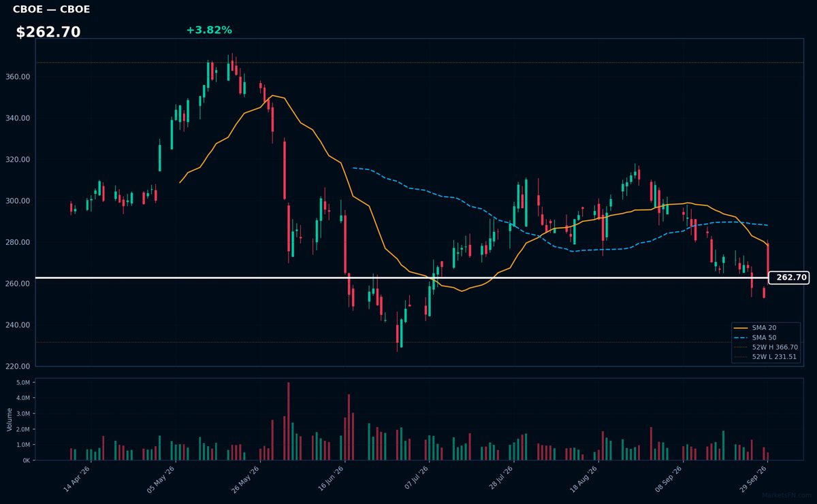Click the tallest volume bar above 5.0M
The image size is (817, 504).
[289, 421]
